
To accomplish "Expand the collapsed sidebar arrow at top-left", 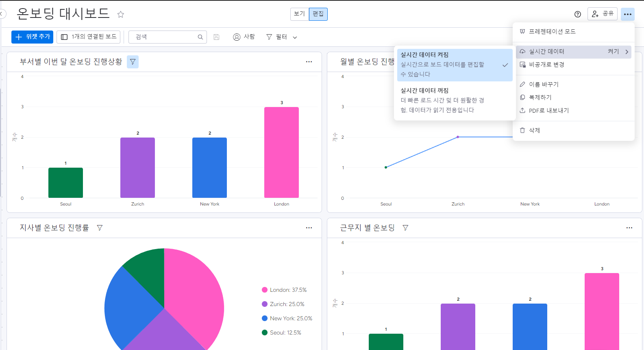I will (x=2, y=14).
